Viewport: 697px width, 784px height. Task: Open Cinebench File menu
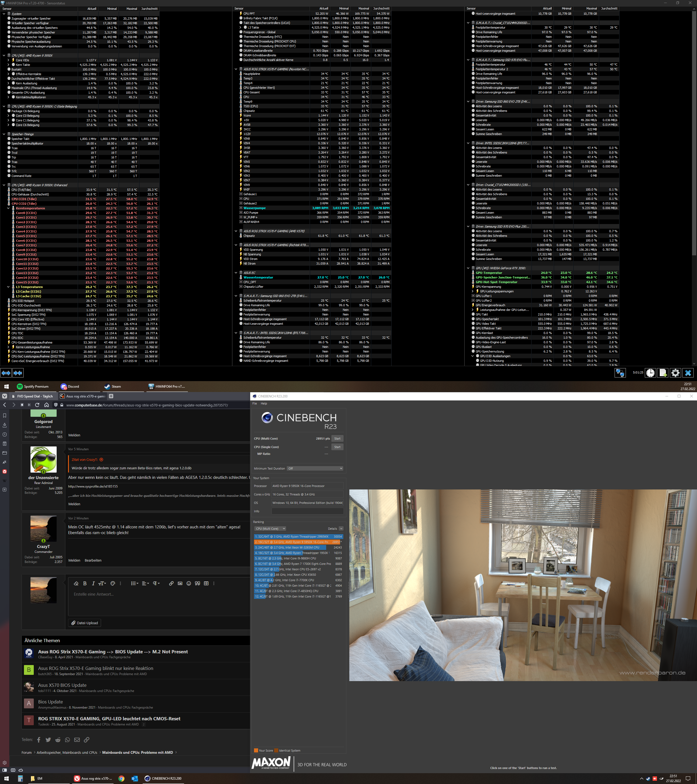(254, 403)
